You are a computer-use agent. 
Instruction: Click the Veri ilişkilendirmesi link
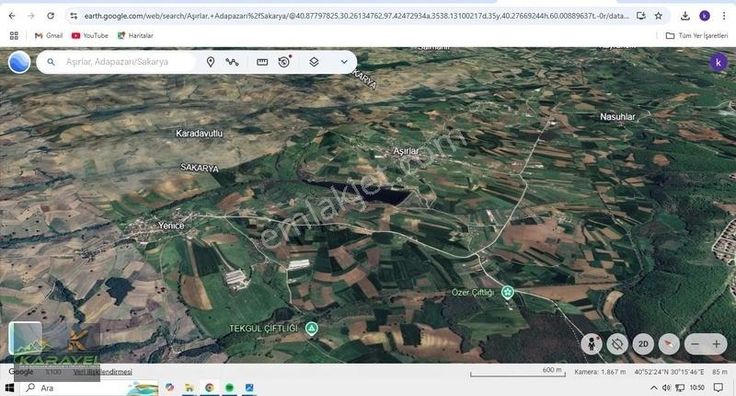click(x=102, y=372)
